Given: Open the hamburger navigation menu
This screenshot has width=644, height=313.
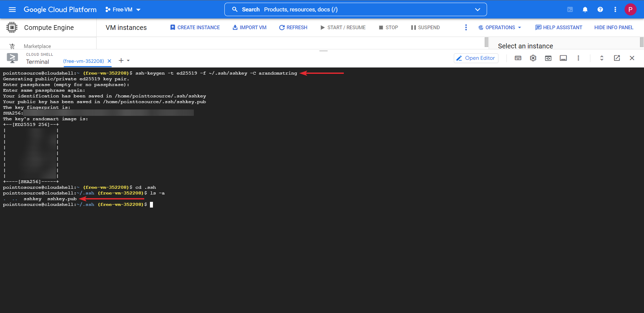Looking at the screenshot, I should click(12, 9).
